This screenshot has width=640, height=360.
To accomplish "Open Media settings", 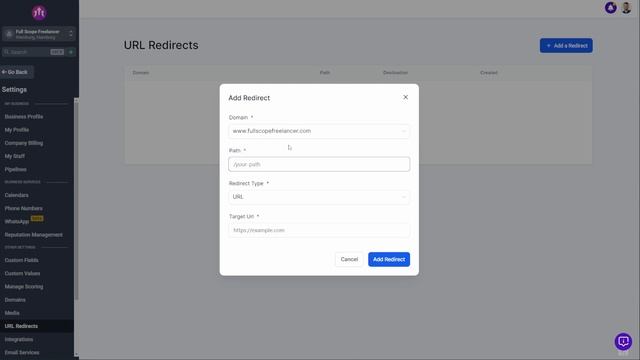I will [x=12, y=313].
